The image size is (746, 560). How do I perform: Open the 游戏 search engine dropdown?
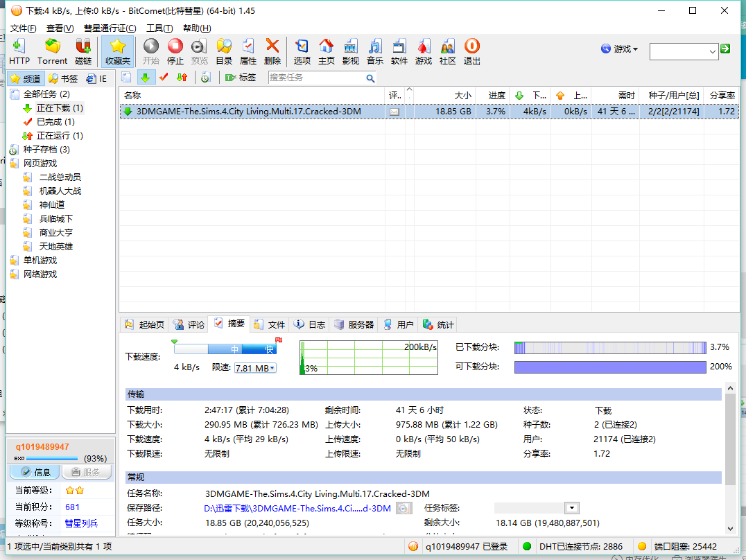coord(619,49)
